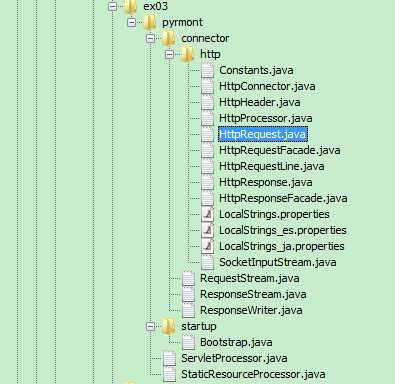This screenshot has width=395, height=384.
Task: Collapse the startup folder node
Action: [x=151, y=326]
